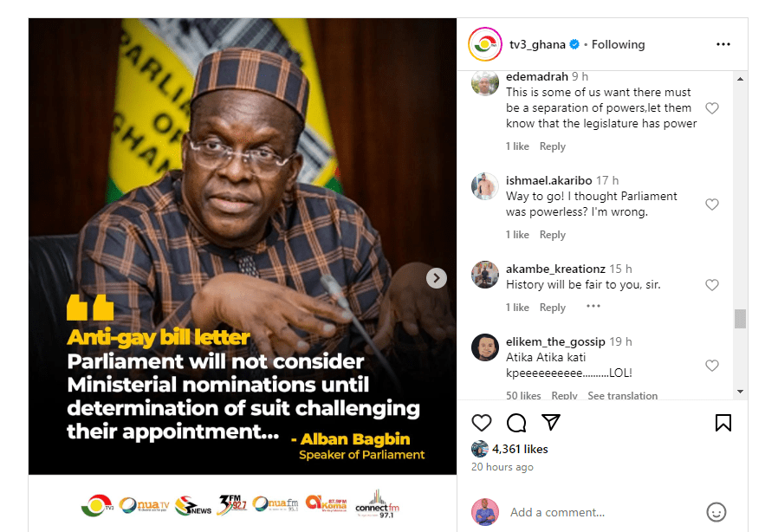Like the post with the heart icon
The height and width of the screenshot is (532, 778).
point(482,423)
